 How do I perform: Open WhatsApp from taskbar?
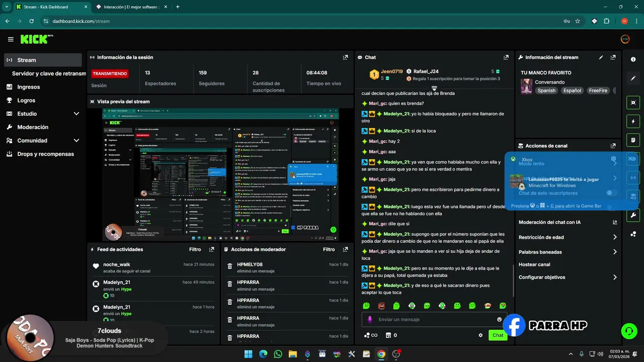tap(278, 354)
